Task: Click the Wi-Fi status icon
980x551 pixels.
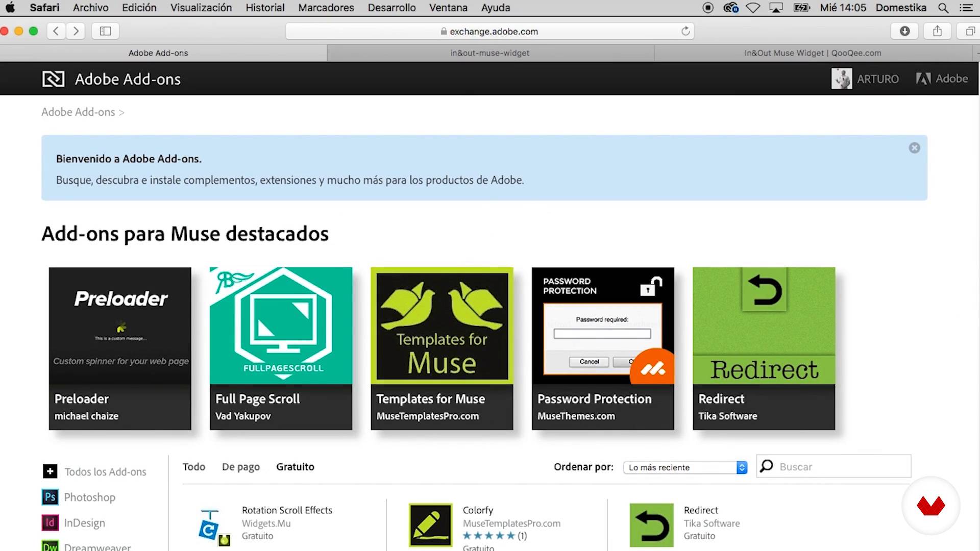Action: [753, 8]
